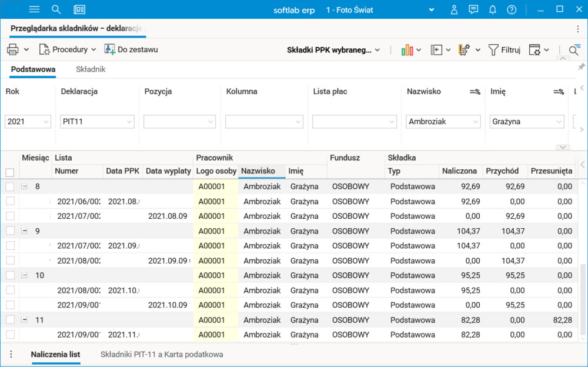This screenshot has height=367, width=588.
Task: Open the Składki PPK wybraneg... view dropdown
Action: [333, 50]
